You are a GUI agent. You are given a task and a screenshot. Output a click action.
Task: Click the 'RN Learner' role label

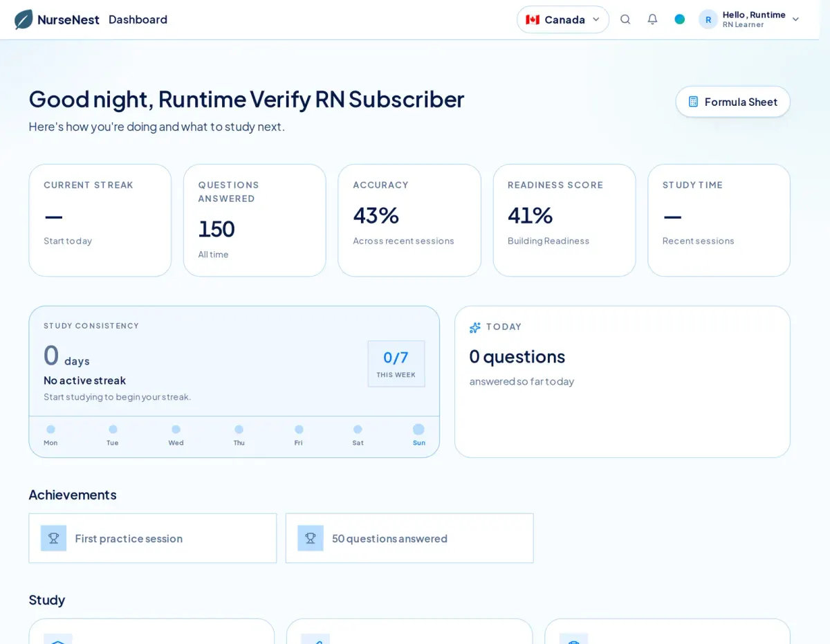(743, 25)
